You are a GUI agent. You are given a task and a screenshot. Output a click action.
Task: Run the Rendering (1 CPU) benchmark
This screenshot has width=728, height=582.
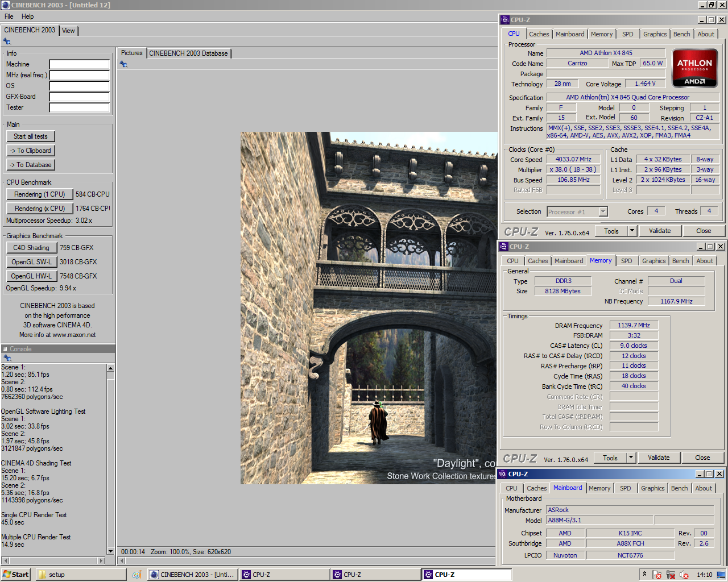click(x=40, y=194)
